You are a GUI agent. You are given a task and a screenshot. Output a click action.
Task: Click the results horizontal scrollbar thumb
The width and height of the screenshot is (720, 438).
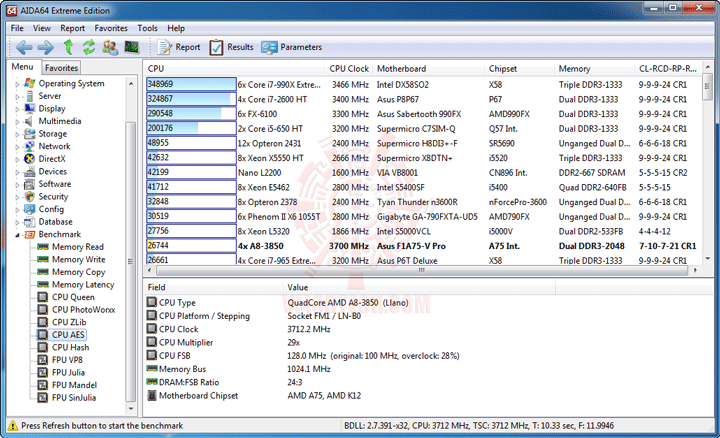(x=422, y=270)
